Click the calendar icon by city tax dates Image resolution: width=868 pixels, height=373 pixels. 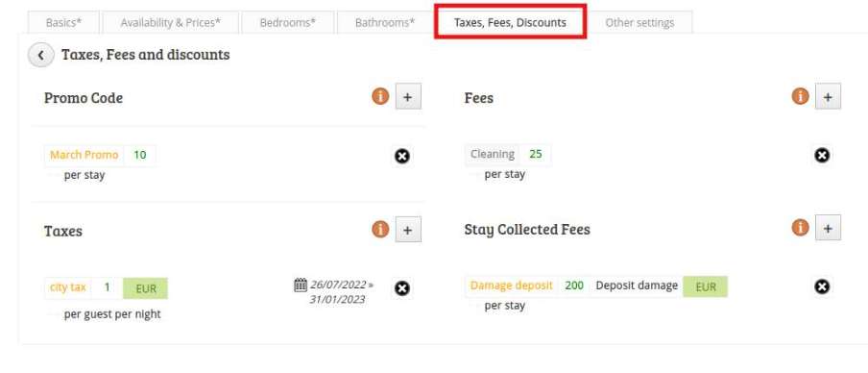pyautogui.click(x=301, y=285)
